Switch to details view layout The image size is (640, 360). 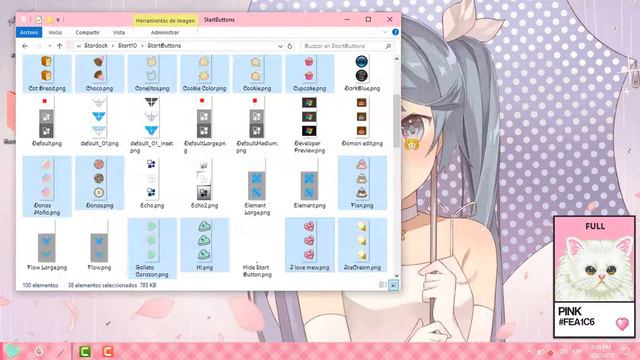[383, 285]
